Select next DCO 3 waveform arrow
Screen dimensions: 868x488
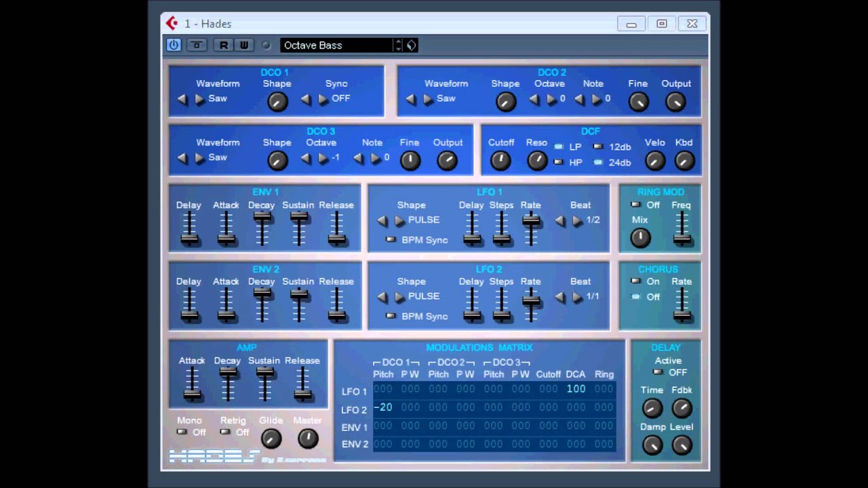(199, 158)
